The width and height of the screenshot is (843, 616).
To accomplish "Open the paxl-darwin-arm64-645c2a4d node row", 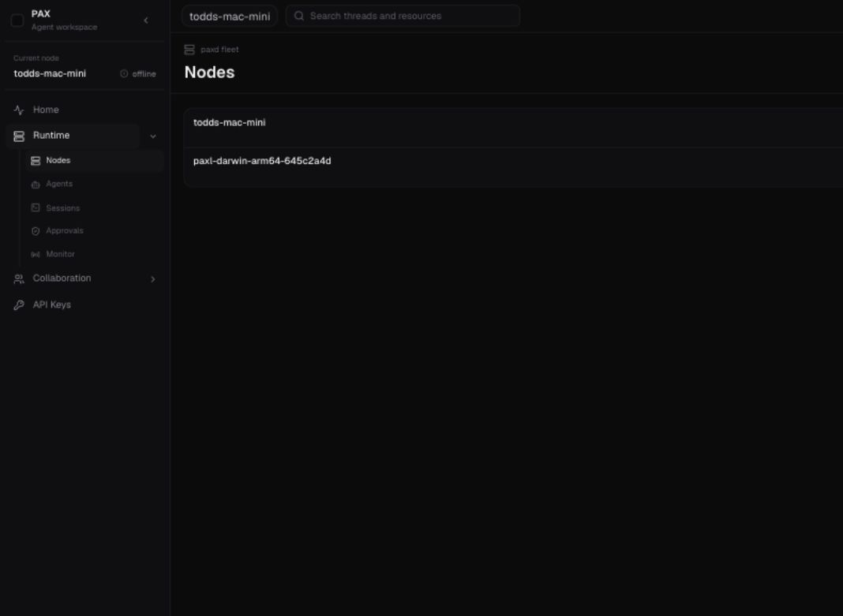I will pos(513,167).
